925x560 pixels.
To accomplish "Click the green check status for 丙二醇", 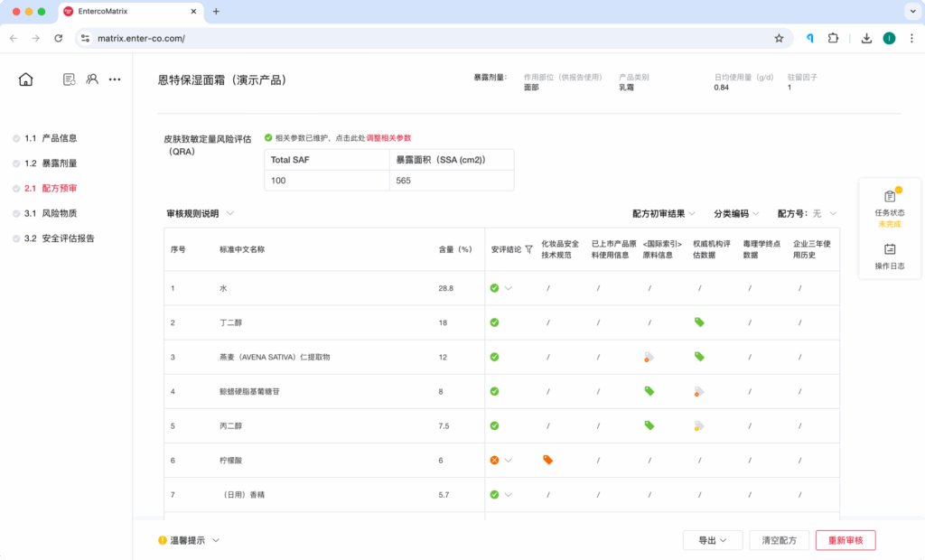I will (494, 425).
